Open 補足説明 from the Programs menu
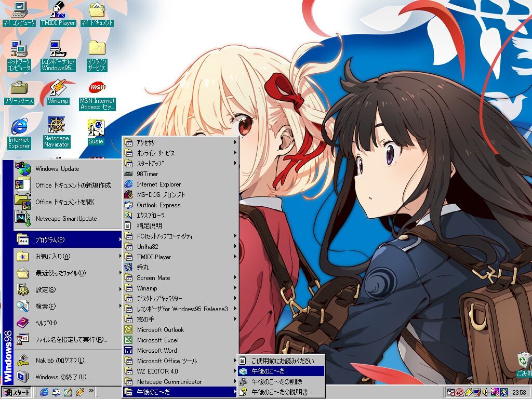 click(180, 225)
